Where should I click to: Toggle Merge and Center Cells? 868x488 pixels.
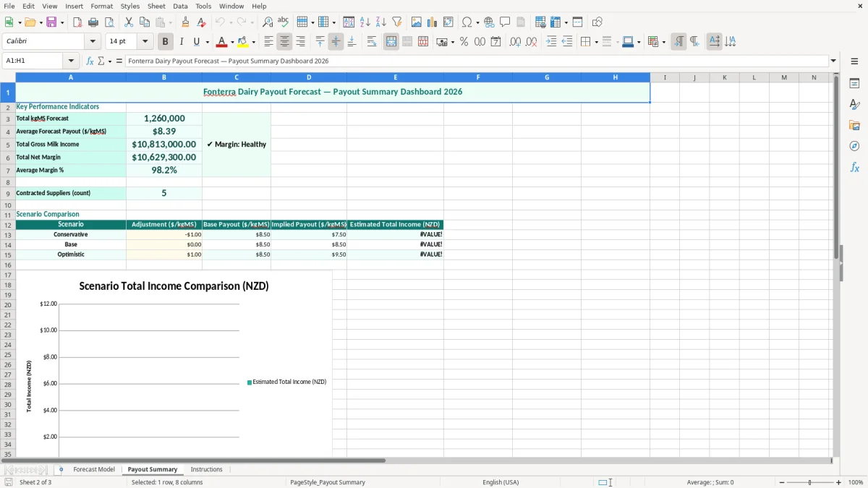(x=391, y=42)
